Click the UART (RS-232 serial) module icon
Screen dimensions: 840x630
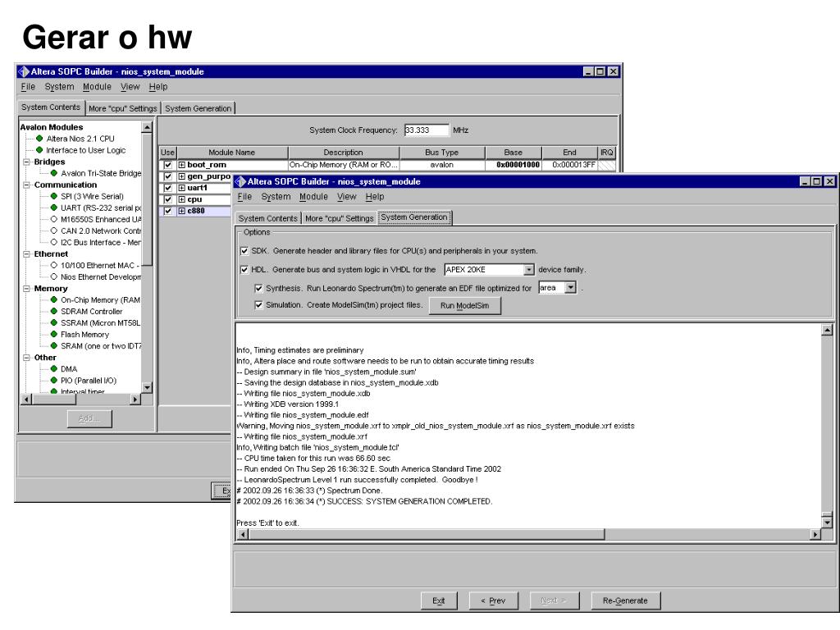point(53,208)
